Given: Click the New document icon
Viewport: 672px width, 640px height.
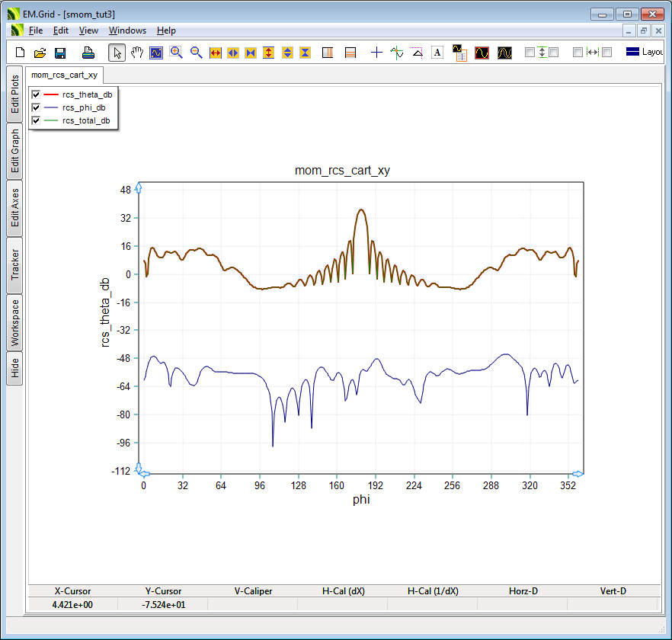Looking at the screenshot, I should [21, 53].
